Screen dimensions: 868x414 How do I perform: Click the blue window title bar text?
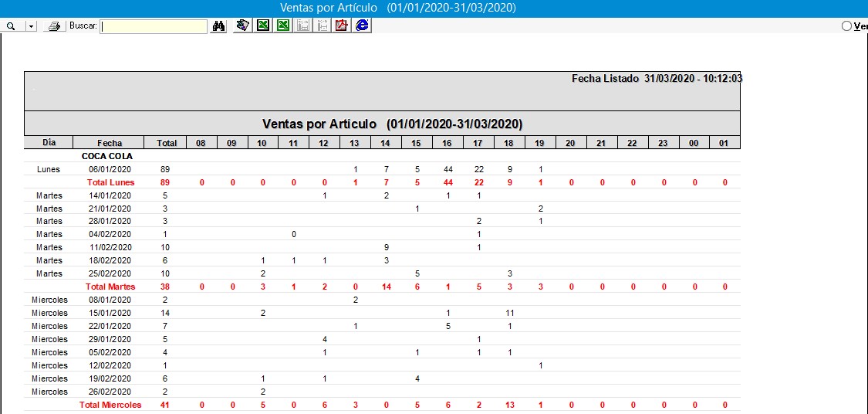coord(397,8)
